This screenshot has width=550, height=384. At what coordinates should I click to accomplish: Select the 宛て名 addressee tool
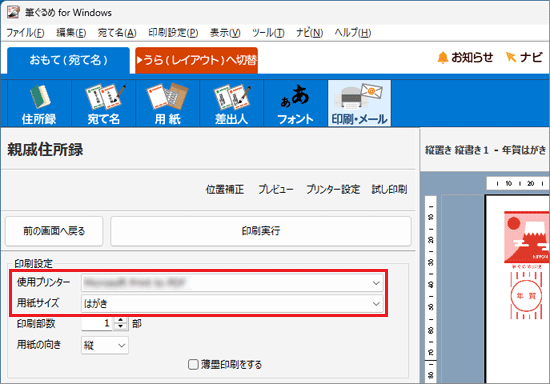click(x=103, y=103)
